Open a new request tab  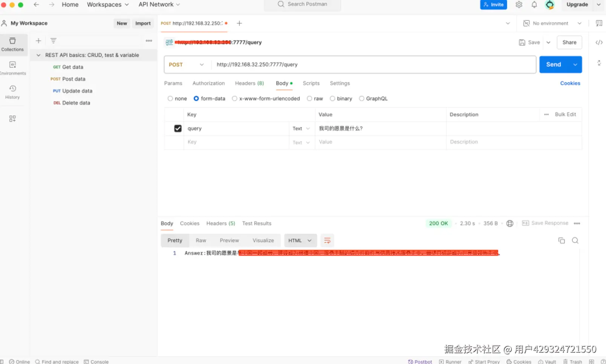point(239,23)
